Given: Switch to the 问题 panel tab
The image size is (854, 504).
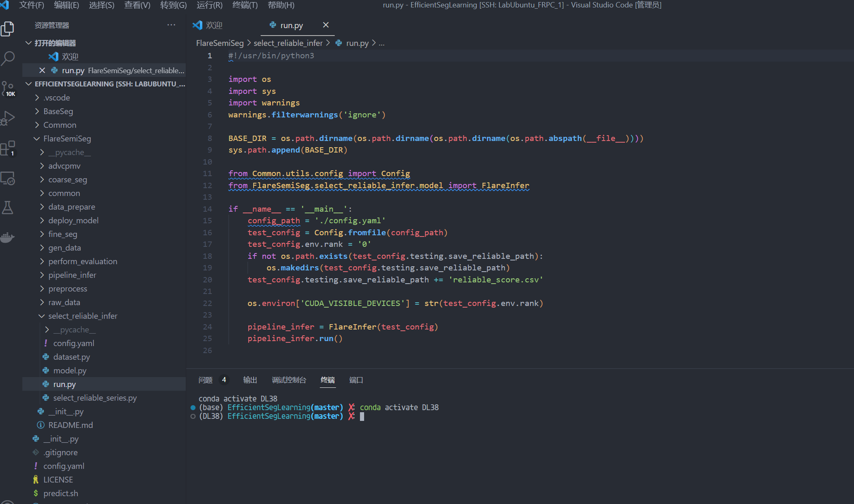Looking at the screenshot, I should pyautogui.click(x=205, y=380).
